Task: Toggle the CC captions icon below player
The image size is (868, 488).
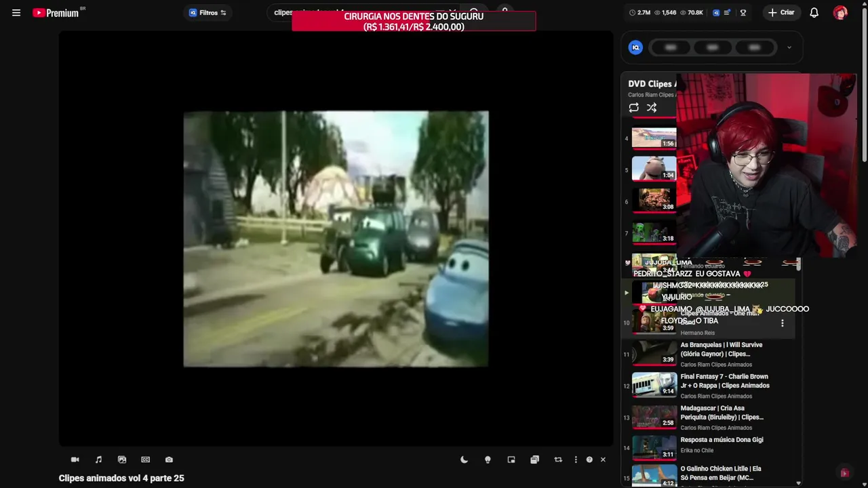Action: 145,460
